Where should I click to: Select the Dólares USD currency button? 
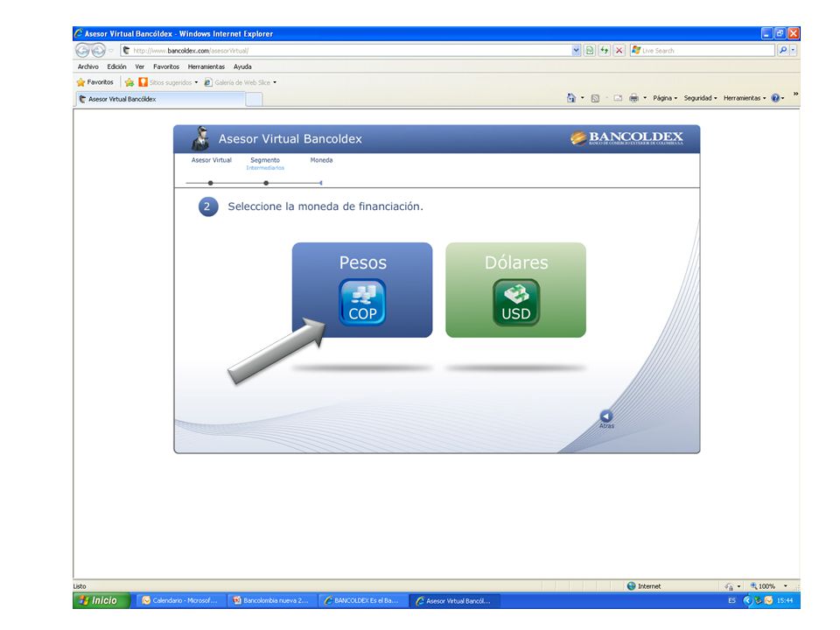(516, 290)
